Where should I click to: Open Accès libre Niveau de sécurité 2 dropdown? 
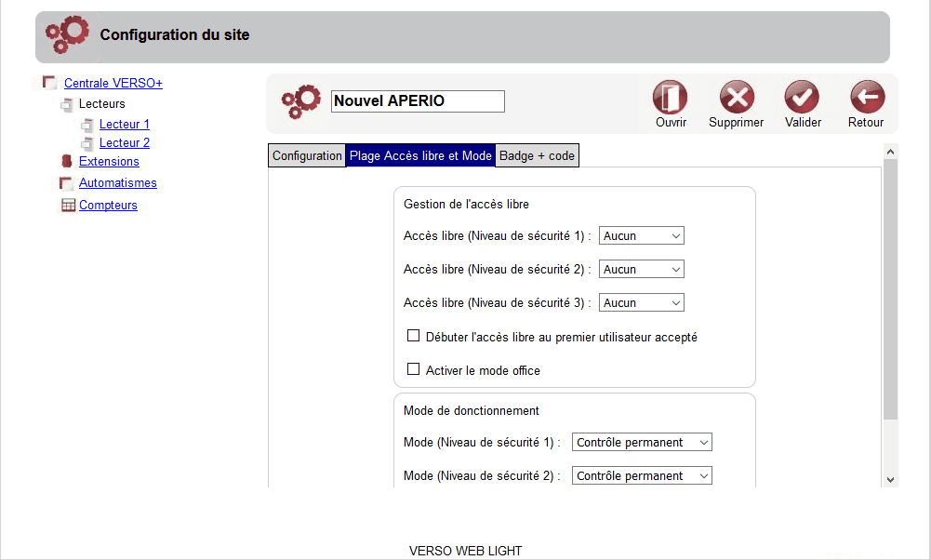(x=641, y=269)
